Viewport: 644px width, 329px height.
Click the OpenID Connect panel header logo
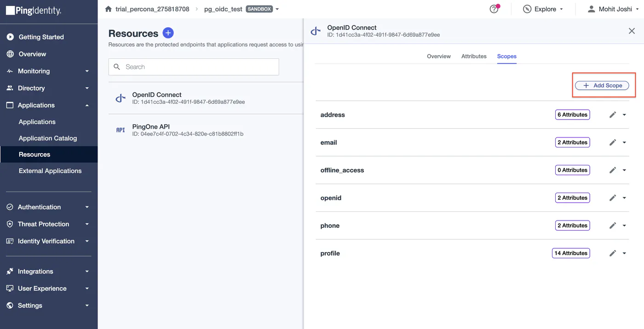tap(316, 31)
